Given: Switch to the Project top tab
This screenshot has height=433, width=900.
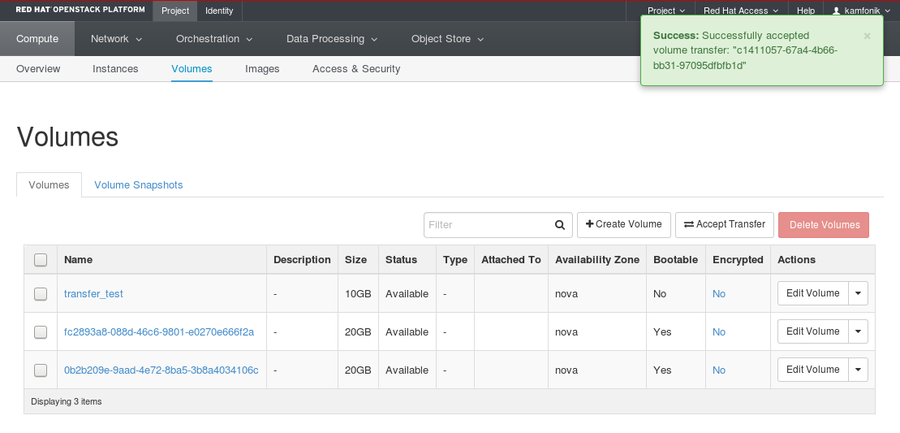Looking at the screenshot, I should [x=175, y=11].
